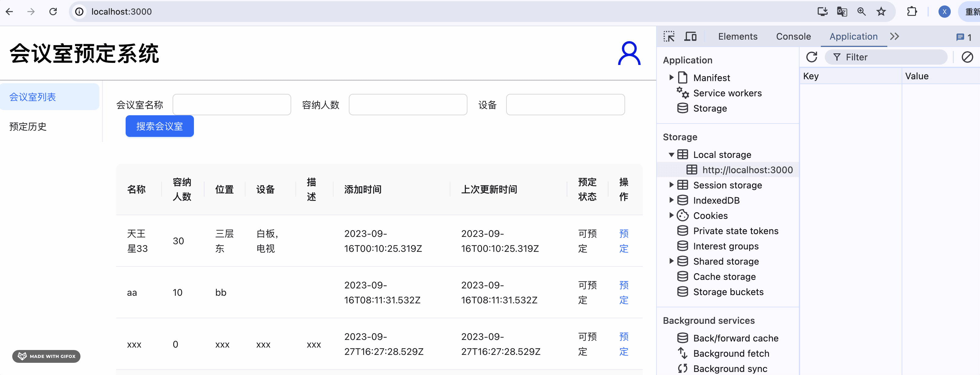
Task: Click the 搜索会议室 button
Action: click(159, 126)
